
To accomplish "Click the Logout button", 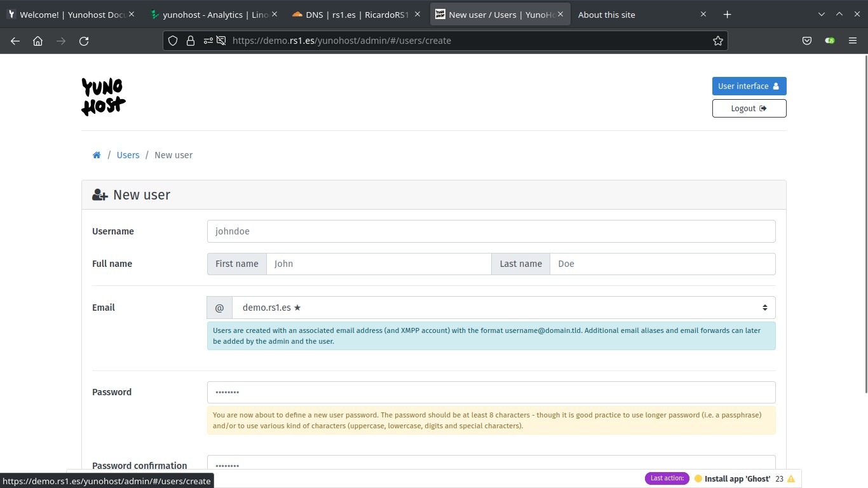I will click(x=749, y=109).
